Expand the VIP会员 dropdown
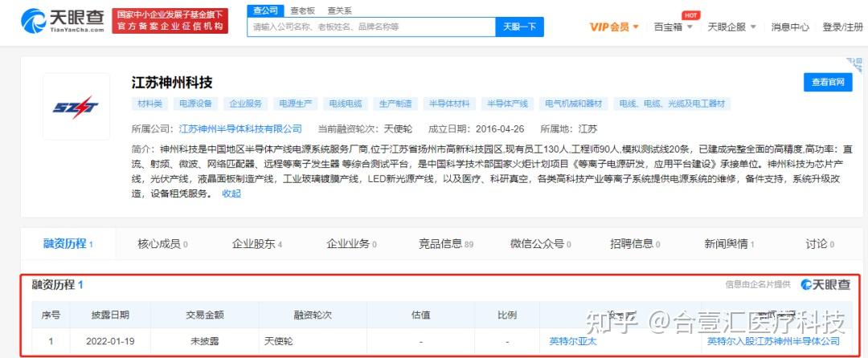 click(x=615, y=26)
